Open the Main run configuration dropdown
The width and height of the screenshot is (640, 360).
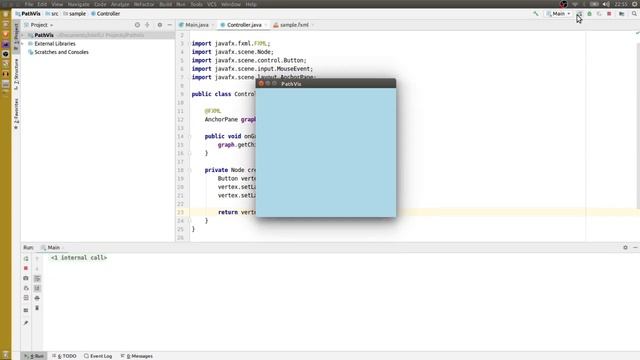[558, 13]
